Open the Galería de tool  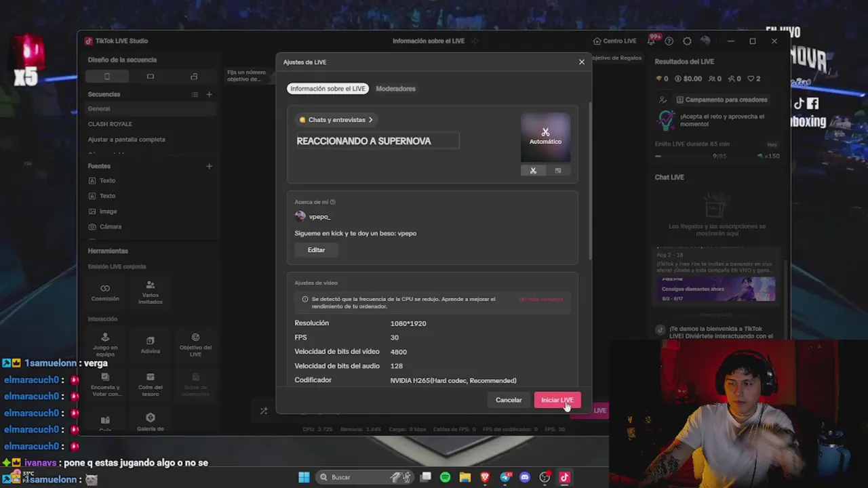click(151, 422)
